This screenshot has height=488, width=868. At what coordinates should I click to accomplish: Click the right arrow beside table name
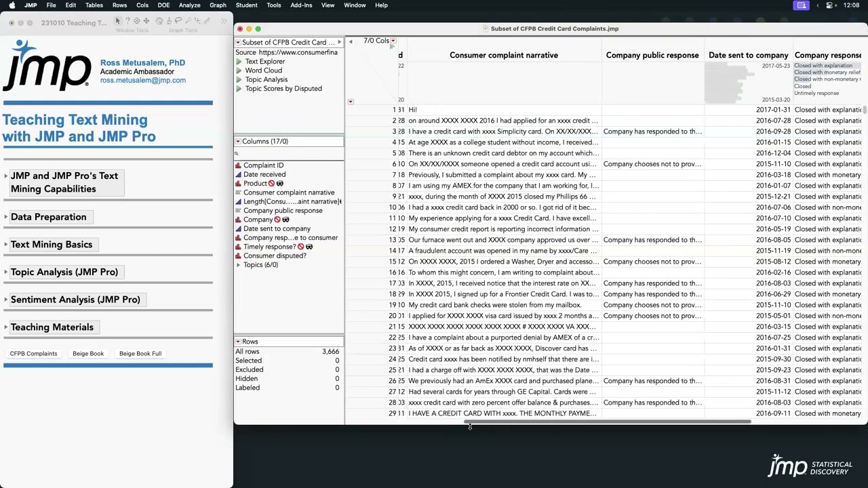click(x=339, y=43)
